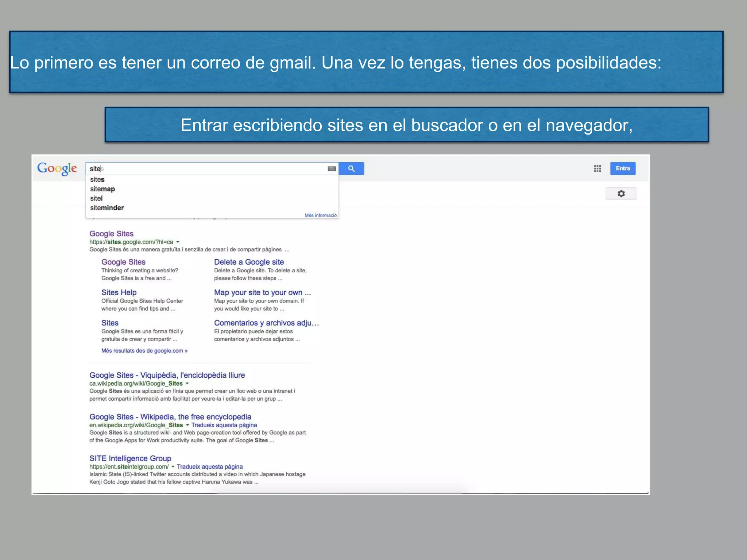Open 'Comentarios y archivos adju...' sitelink
747x560 pixels.
click(x=267, y=323)
